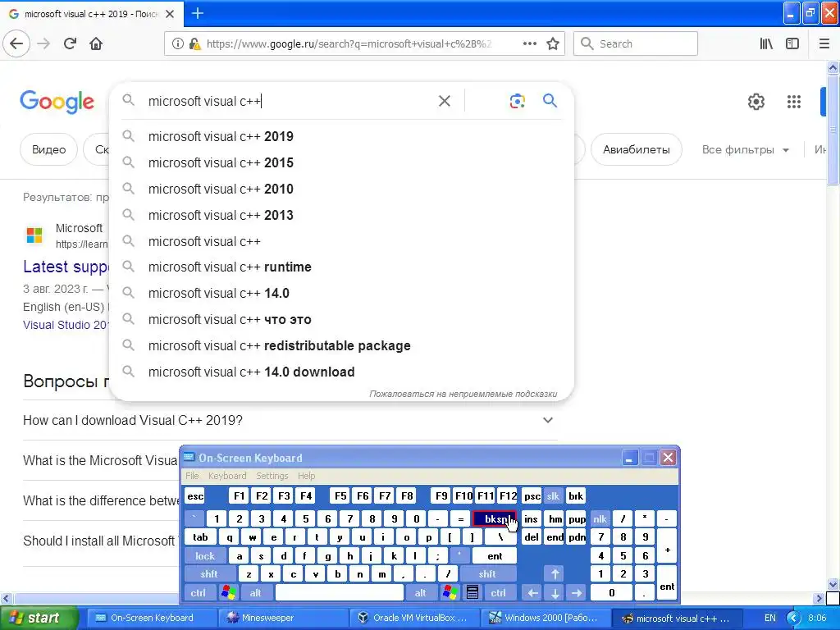840x630 pixels.
Task: Click the down arrow key on on-screen keyboard
Action: (555, 592)
